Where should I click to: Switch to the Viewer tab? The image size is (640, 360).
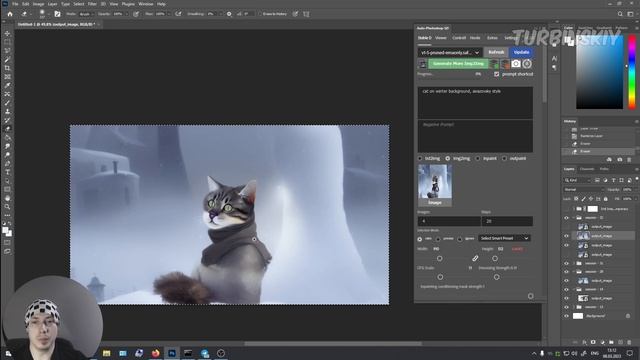441,38
